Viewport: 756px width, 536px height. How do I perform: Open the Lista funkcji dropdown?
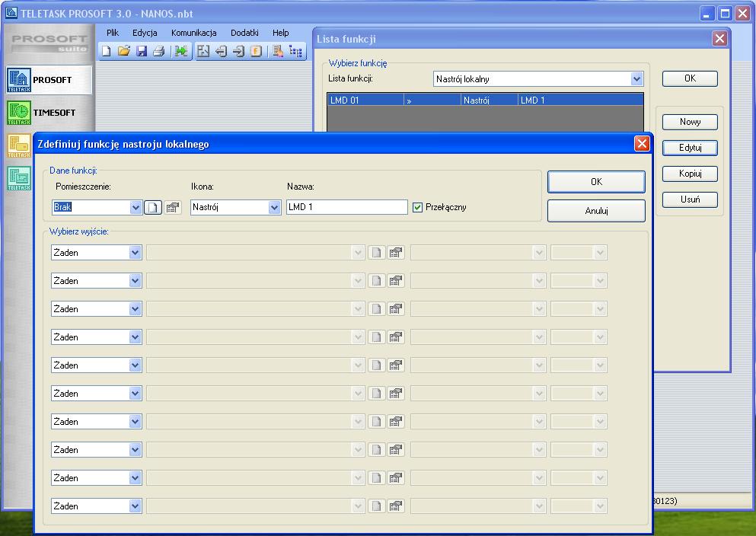click(636, 79)
